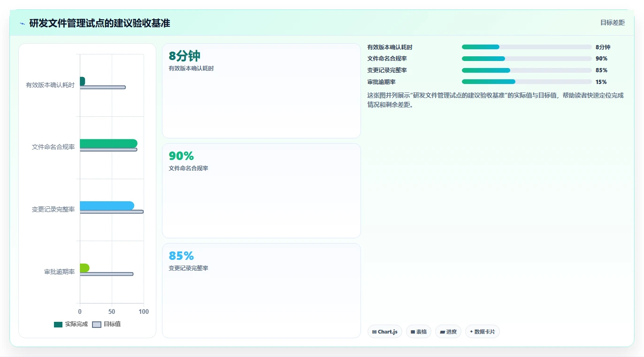Click the 进度 tag chip
Image resolution: width=644 pixels, height=357 pixels.
(448, 332)
